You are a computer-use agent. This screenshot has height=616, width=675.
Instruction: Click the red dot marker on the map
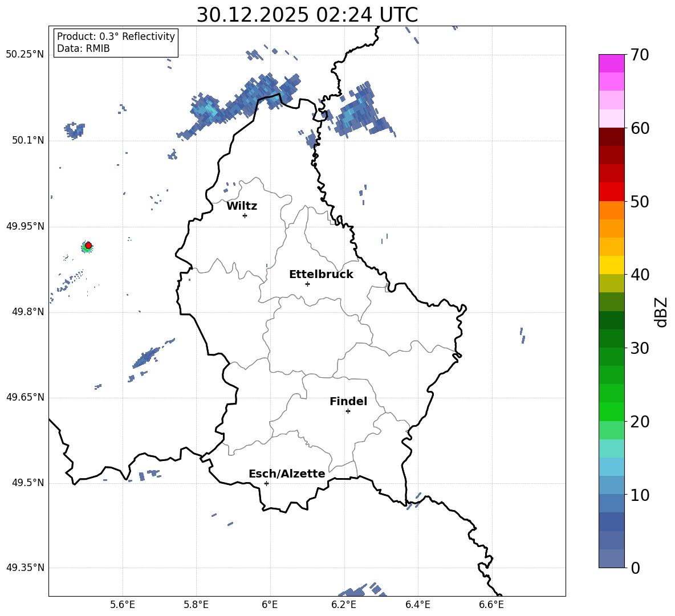(88, 245)
